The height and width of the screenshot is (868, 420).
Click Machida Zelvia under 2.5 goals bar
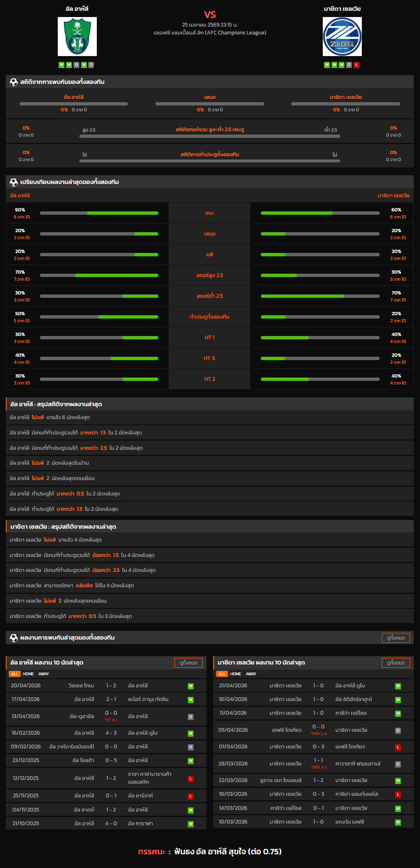(x=320, y=296)
